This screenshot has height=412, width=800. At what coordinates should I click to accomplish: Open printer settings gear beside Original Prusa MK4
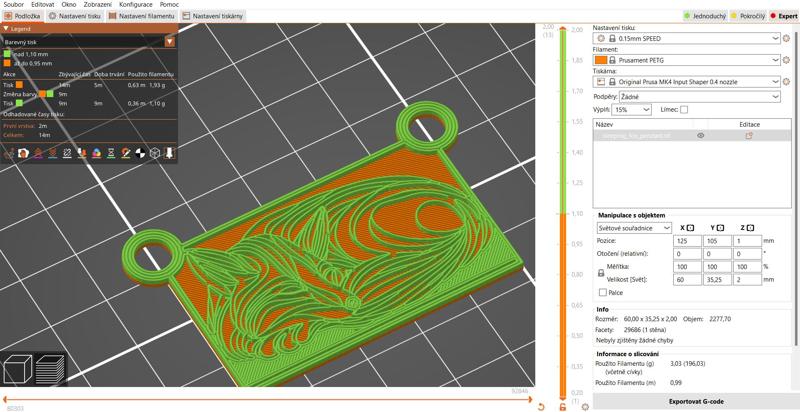786,82
